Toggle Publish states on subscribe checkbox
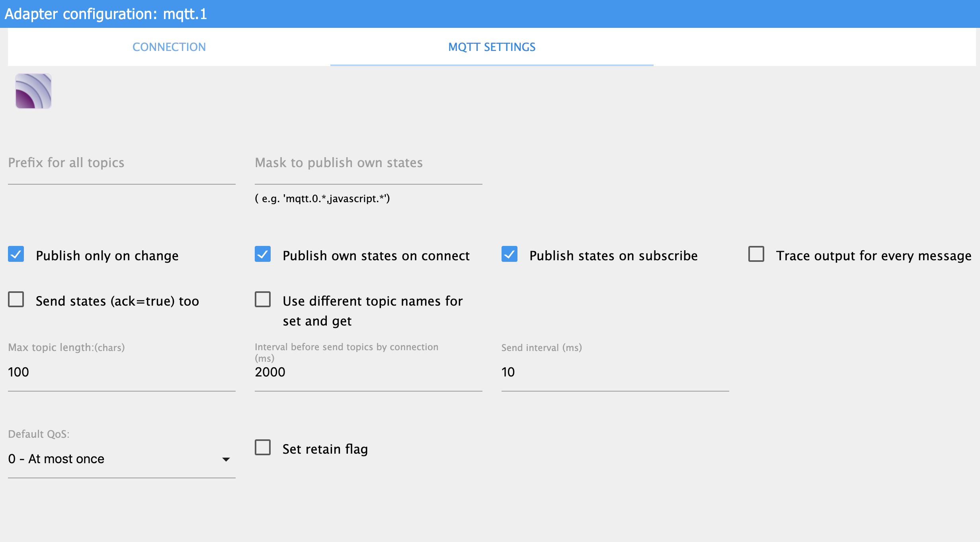 click(x=510, y=254)
